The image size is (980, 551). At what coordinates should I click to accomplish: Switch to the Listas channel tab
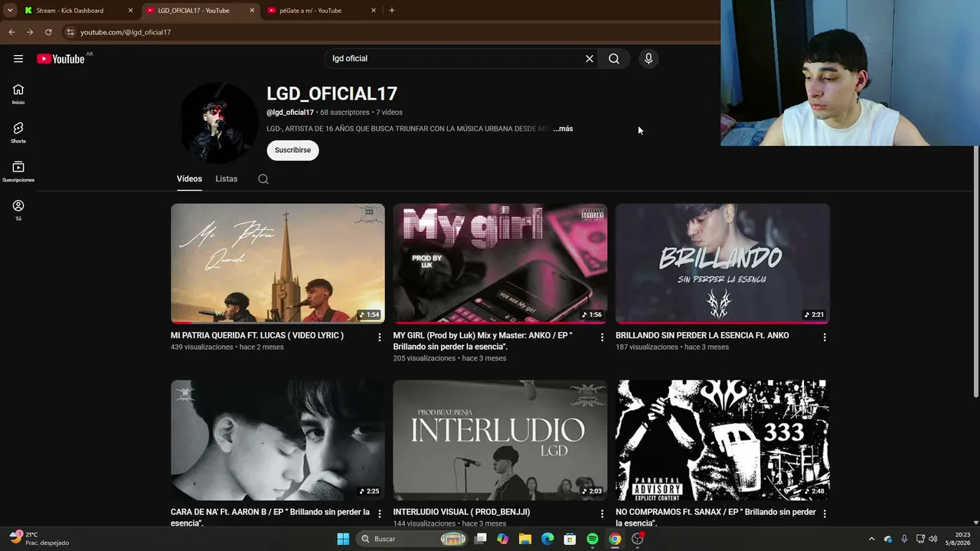227,179
